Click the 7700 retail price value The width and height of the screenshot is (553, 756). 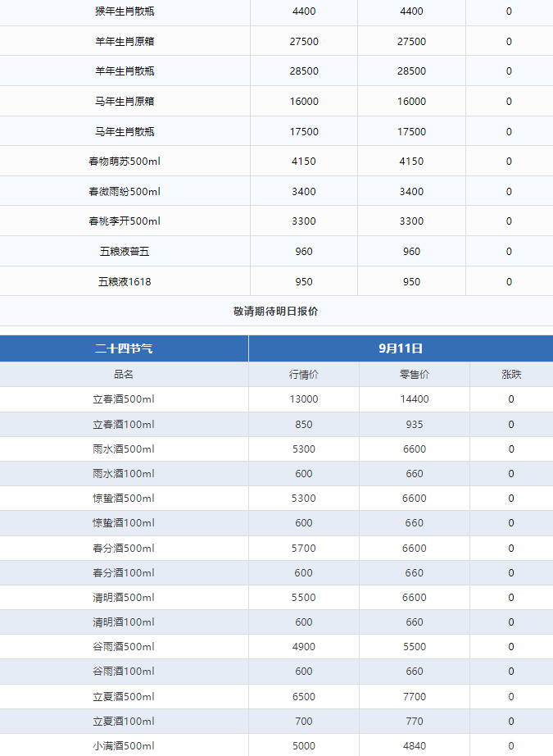(415, 697)
